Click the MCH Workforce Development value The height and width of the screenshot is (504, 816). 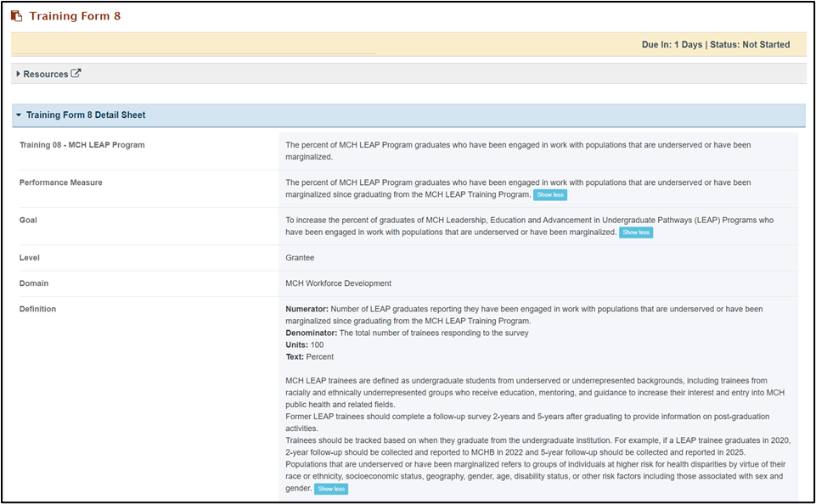[338, 283]
